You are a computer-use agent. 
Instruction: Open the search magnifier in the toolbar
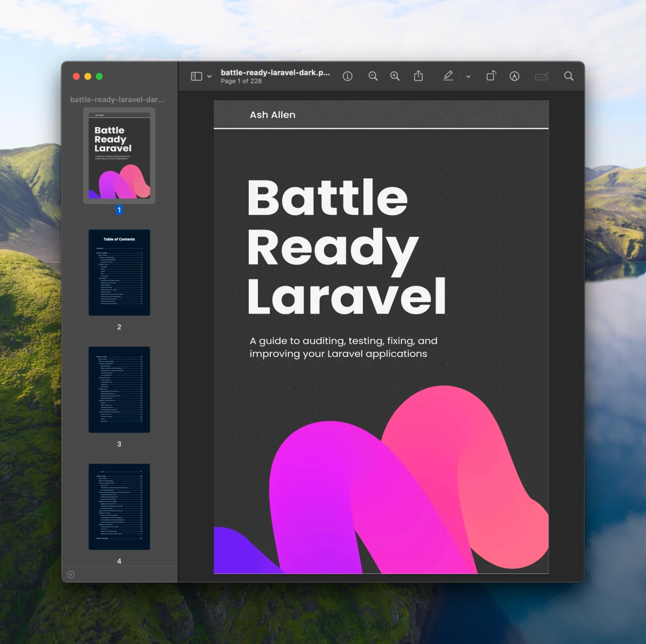click(568, 76)
